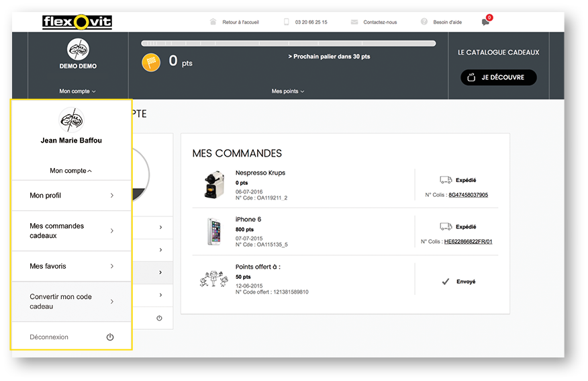Click chevron next to Convertir mon code cadeau
Viewport: 588px width, 381px height.
pyautogui.click(x=111, y=302)
